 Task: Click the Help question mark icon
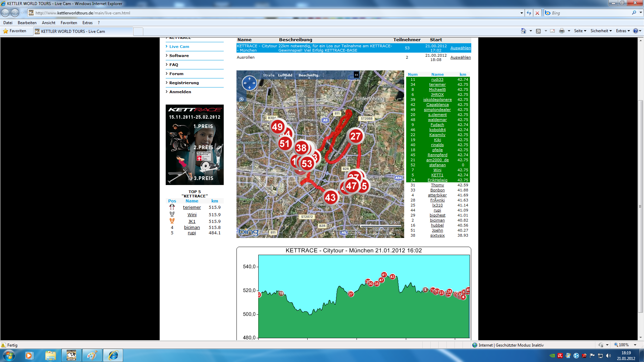tap(635, 31)
